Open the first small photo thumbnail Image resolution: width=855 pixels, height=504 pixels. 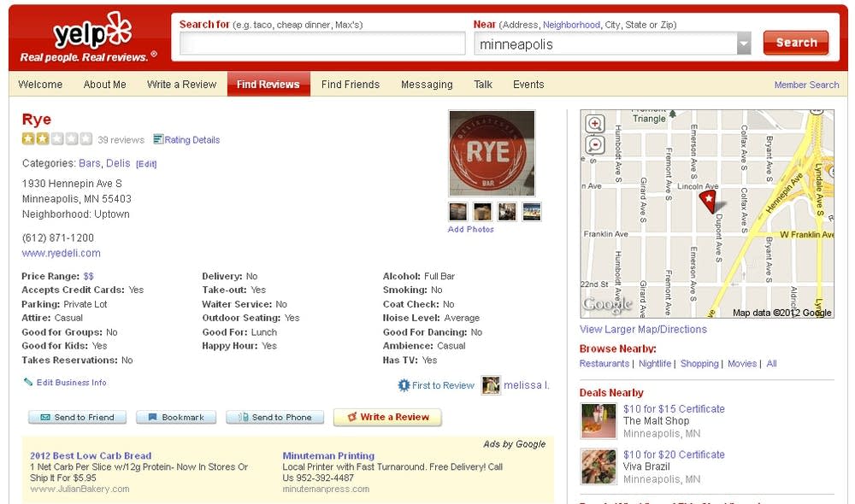click(x=458, y=211)
